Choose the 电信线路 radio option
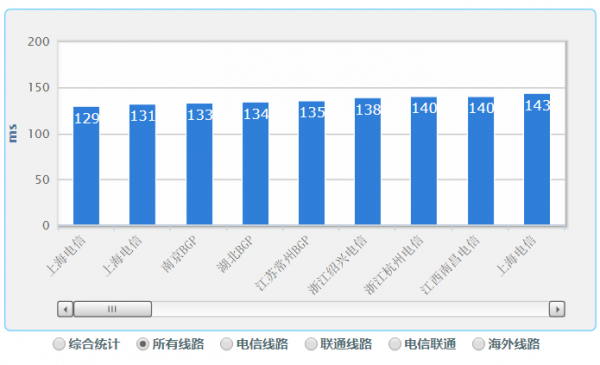The height and width of the screenshot is (365, 600). [227, 344]
